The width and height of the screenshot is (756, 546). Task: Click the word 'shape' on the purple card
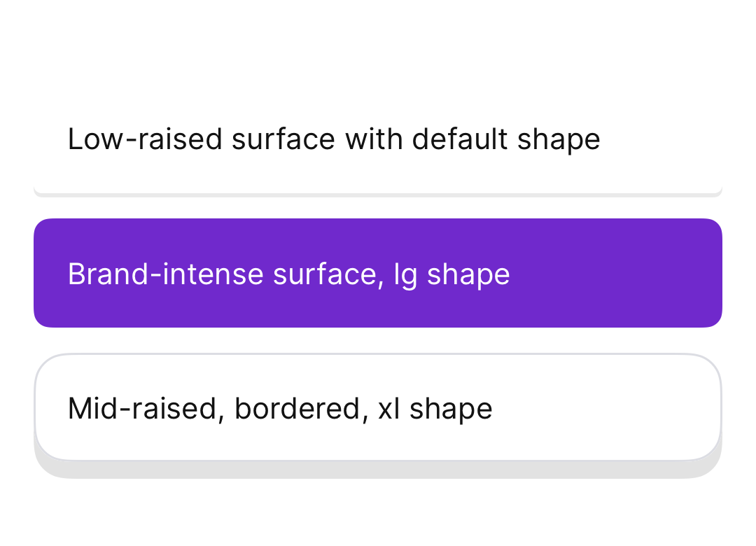click(x=468, y=275)
